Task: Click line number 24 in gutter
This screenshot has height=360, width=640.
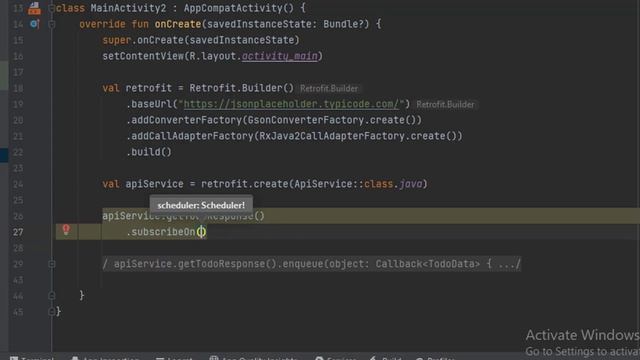Action: [18, 184]
